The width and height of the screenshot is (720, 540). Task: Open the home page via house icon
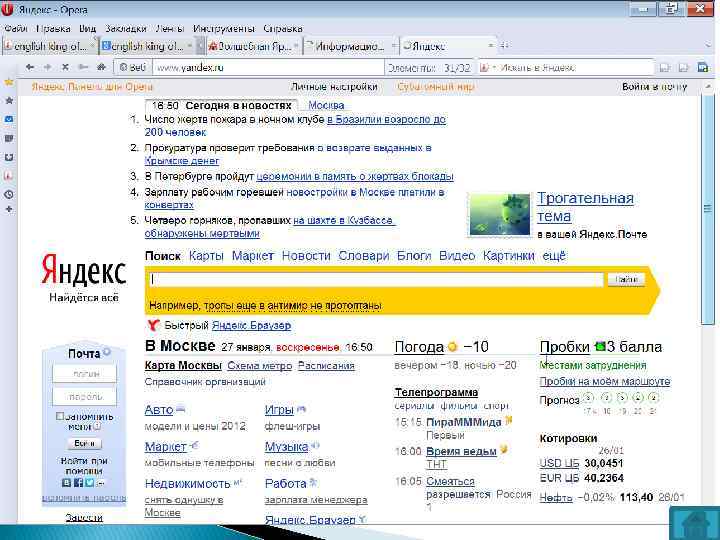click(x=101, y=67)
